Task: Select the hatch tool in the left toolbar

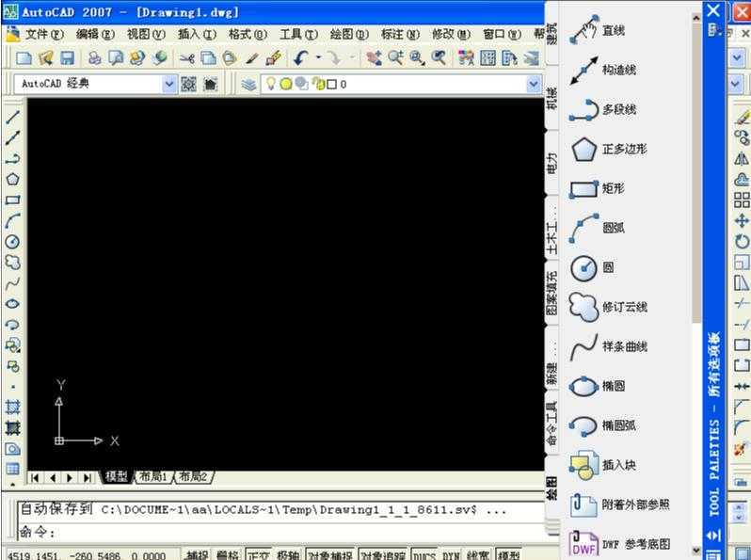Action: pyautogui.click(x=12, y=408)
